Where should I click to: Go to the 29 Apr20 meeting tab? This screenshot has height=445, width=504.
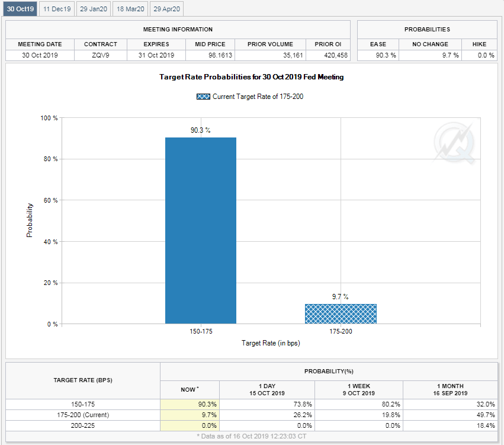point(166,9)
